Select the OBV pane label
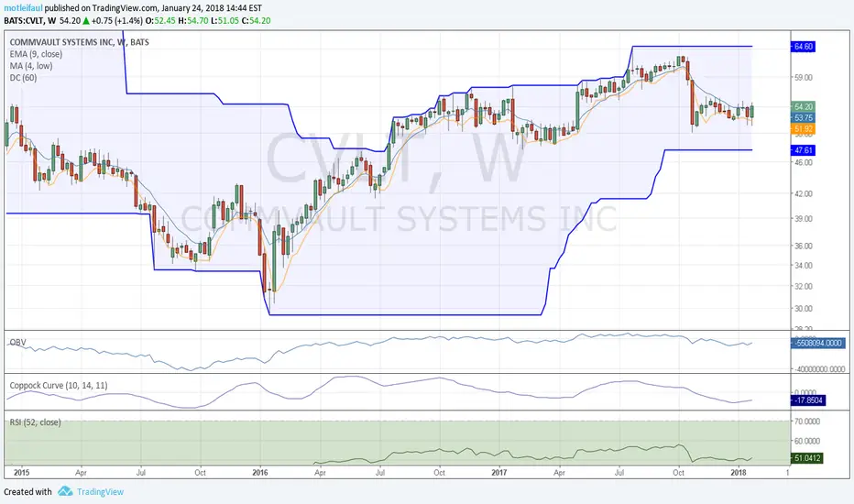 pos(17,342)
